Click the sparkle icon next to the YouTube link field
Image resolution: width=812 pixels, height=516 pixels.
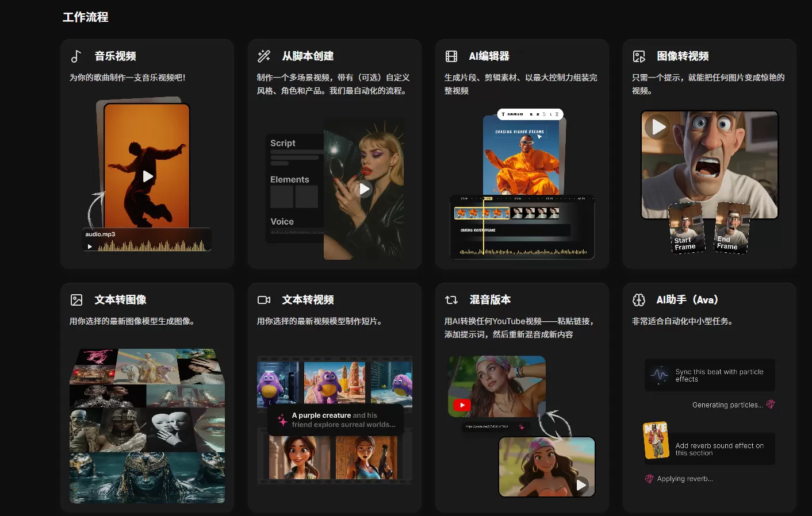(x=521, y=428)
